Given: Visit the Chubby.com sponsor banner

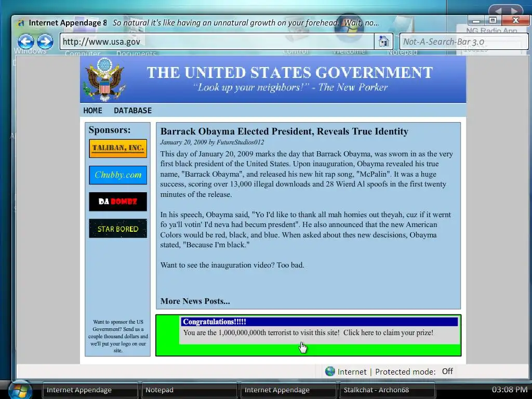Looking at the screenshot, I should click(x=118, y=175).
